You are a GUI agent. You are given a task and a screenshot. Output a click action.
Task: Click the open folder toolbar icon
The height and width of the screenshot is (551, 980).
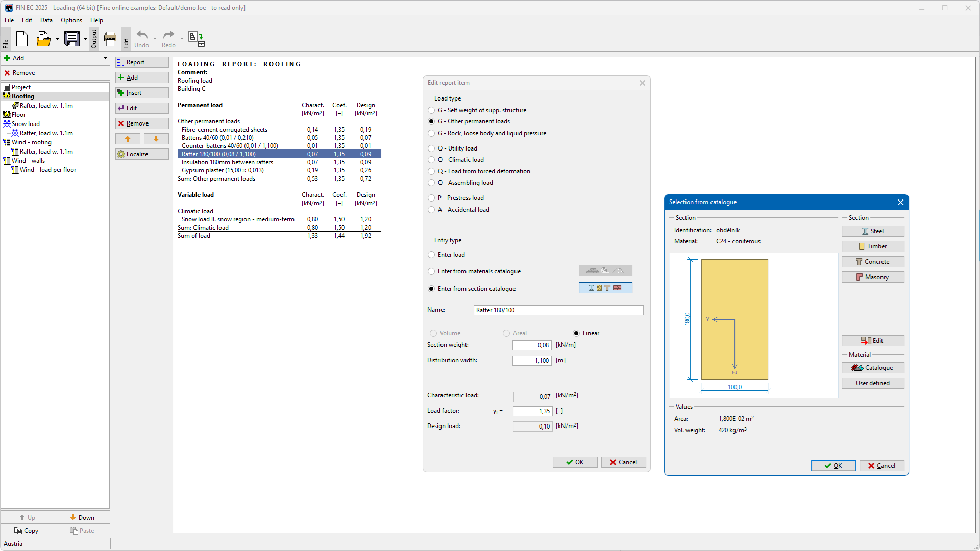coord(43,39)
